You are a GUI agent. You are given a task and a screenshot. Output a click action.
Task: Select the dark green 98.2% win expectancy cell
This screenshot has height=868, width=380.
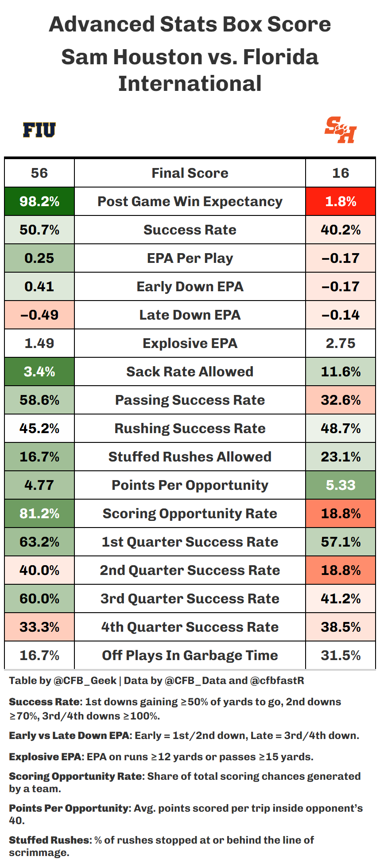tap(39, 202)
